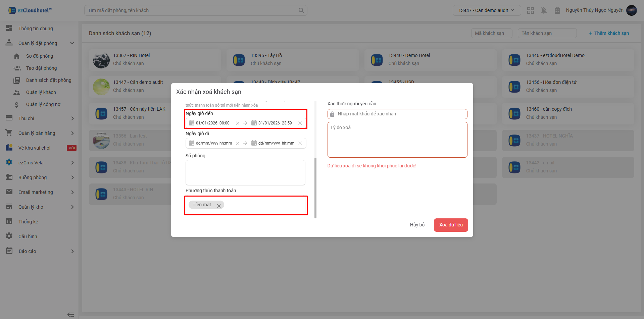Viewport: 644px width, 319px height.
Task: Click Hủy bỏ to cancel deletion
Action: pyautogui.click(x=417, y=225)
